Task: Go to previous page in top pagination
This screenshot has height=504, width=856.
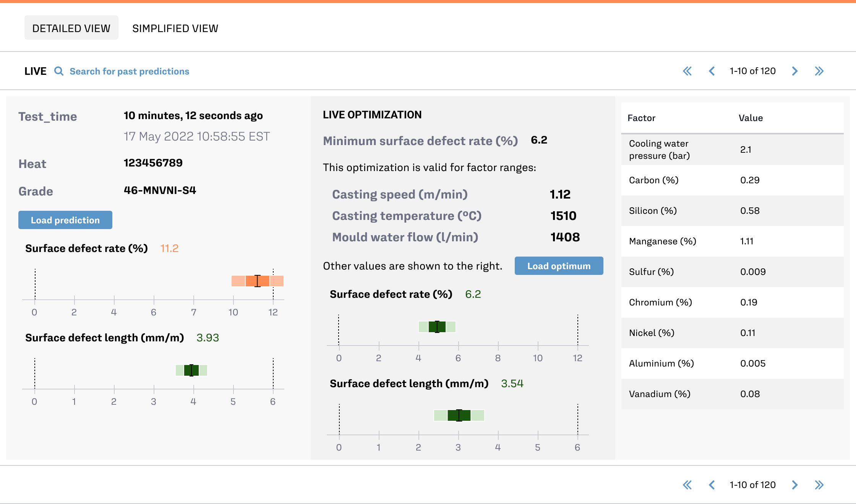Action: coord(712,71)
